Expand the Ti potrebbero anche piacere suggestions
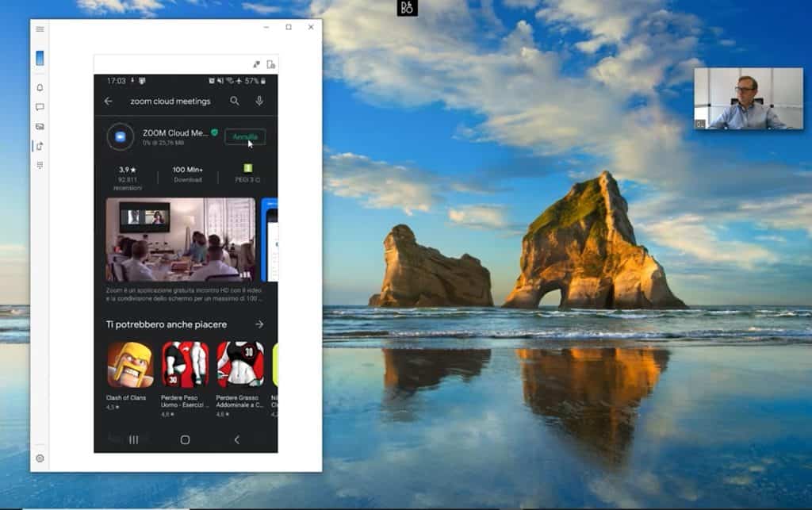Viewport: 812px width, 510px height. coord(260,324)
